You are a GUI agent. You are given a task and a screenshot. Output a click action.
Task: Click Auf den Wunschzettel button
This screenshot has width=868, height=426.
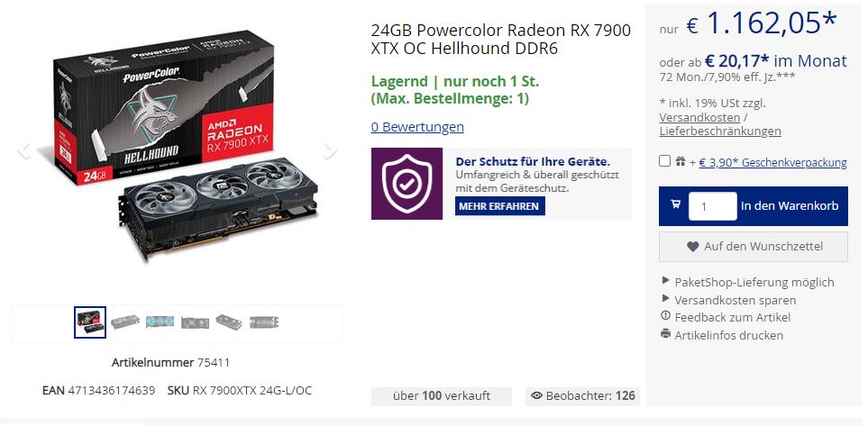(753, 247)
